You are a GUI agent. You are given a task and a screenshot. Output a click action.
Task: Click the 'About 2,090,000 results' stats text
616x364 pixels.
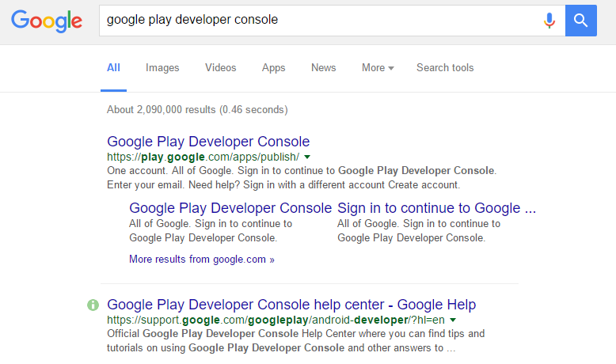point(197,109)
